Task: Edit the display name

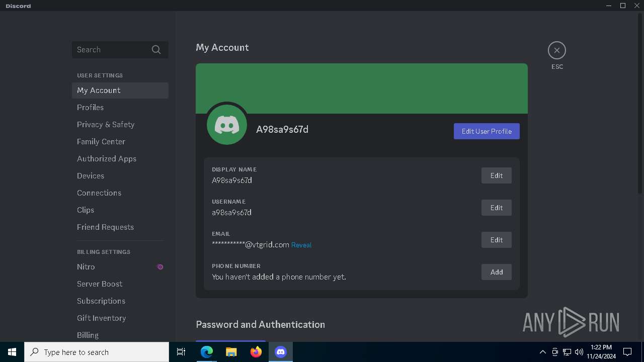Action: 497,175
